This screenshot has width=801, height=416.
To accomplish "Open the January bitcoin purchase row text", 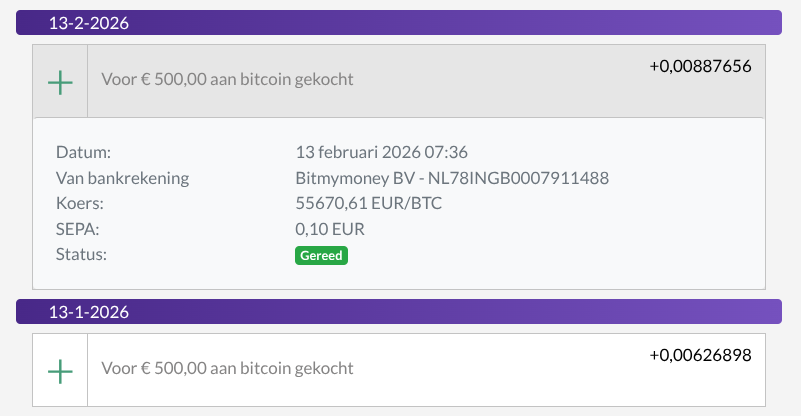I will tap(227, 368).
